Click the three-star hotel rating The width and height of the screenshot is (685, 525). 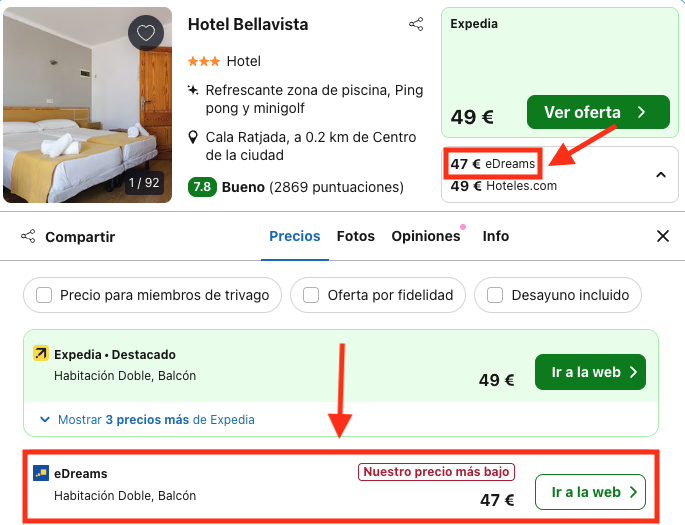204,62
